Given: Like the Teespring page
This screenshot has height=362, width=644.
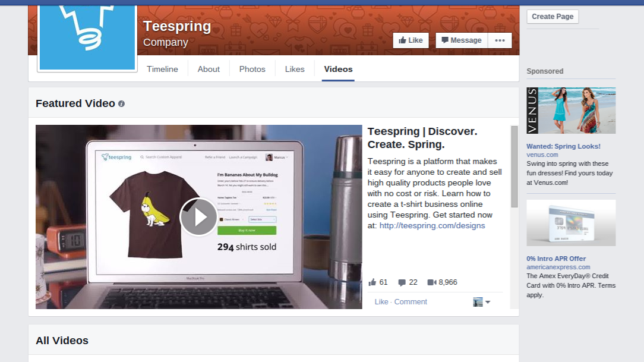Looking at the screenshot, I should click(x=411, y=40).
